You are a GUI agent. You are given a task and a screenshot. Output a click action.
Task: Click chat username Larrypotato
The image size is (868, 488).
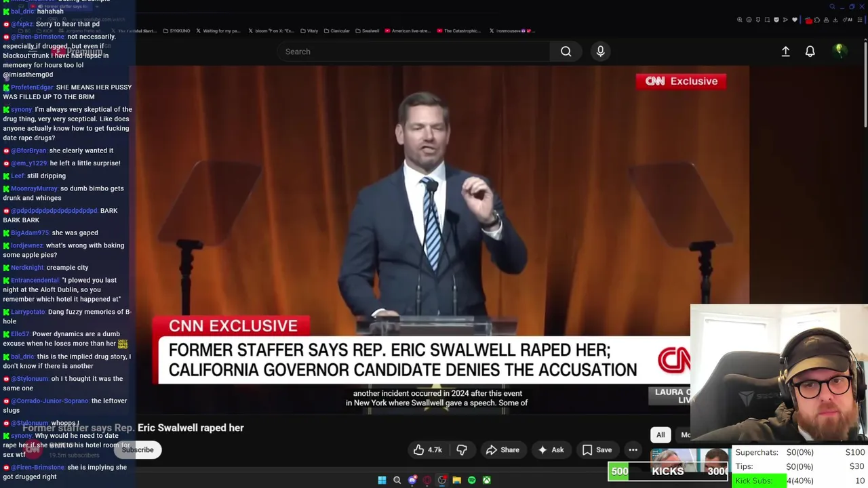pyautogui.click(x=28, y=312)
